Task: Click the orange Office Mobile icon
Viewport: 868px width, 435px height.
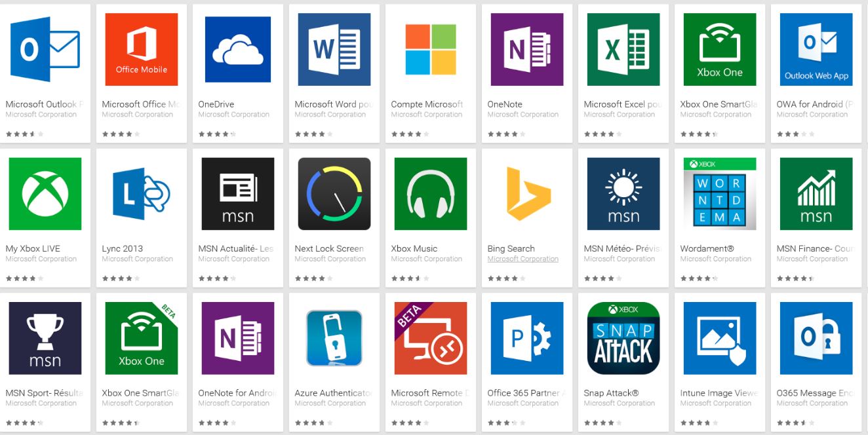Action: (x=142, y=50)
